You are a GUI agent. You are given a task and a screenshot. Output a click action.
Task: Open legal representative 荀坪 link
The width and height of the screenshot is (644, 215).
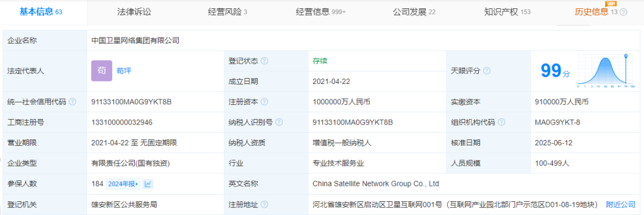click(x=124, y=70)
